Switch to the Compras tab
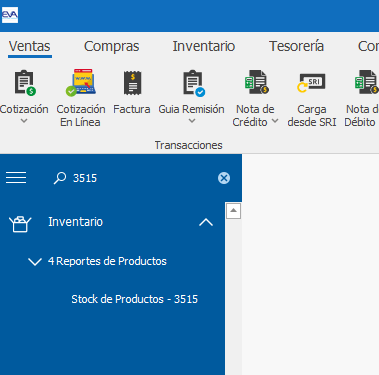 [x=112, y=46]
